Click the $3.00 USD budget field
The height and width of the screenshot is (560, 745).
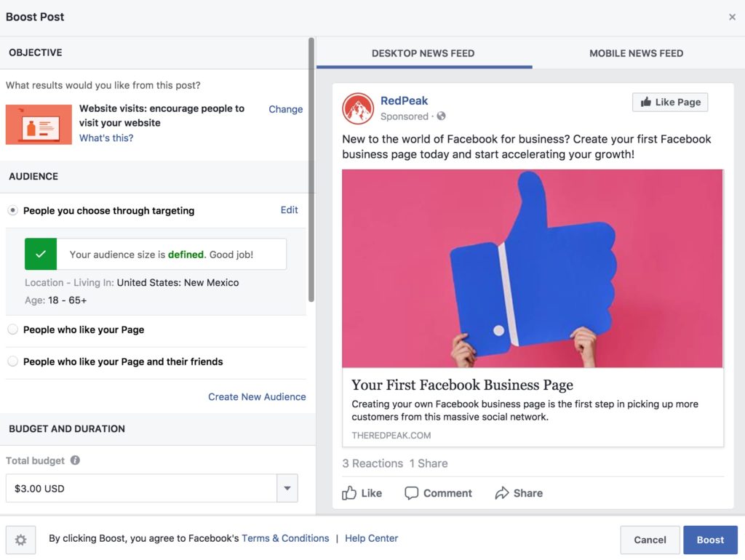(142, 488)
